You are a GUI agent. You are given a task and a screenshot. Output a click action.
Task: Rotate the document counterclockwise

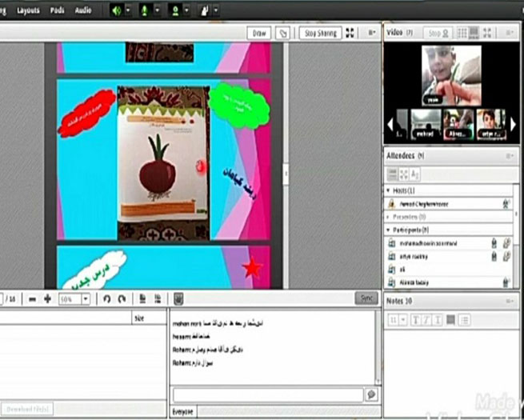point(106,298)
